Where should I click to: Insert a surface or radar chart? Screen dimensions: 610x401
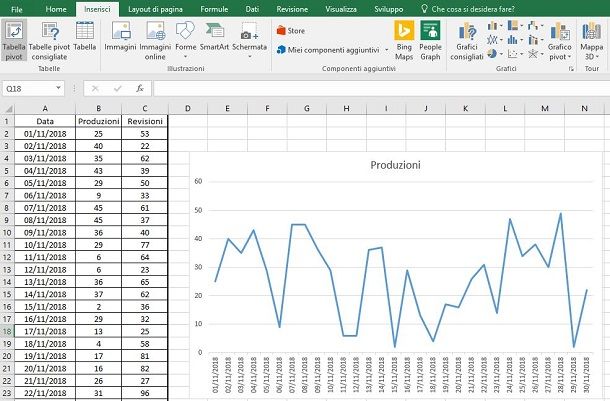(x=533, y=53)
